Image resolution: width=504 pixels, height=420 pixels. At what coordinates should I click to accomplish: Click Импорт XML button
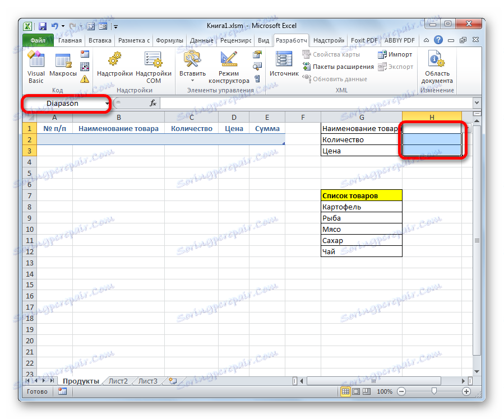(x=395, y=54)
